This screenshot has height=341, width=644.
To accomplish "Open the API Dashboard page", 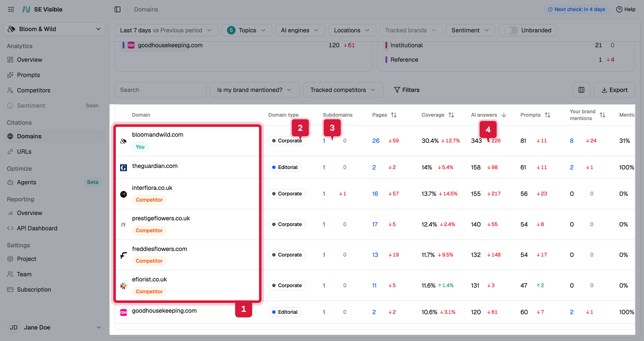I will 37,228.
